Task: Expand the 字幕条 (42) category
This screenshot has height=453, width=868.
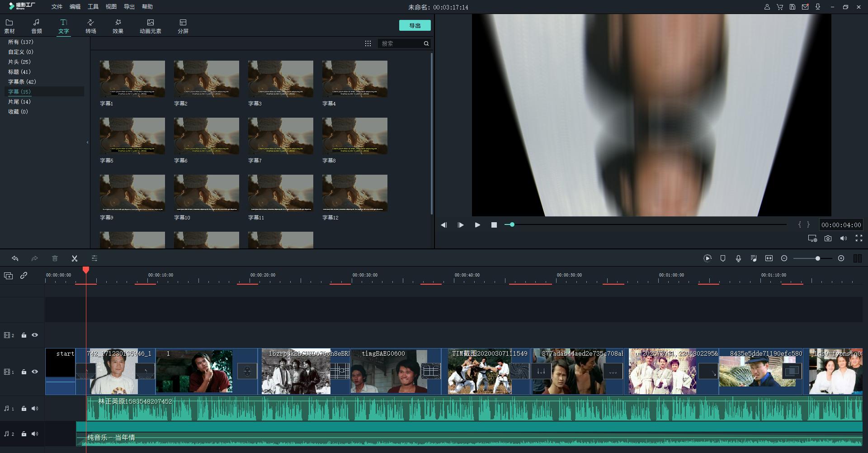Action: tap(22, 82)
